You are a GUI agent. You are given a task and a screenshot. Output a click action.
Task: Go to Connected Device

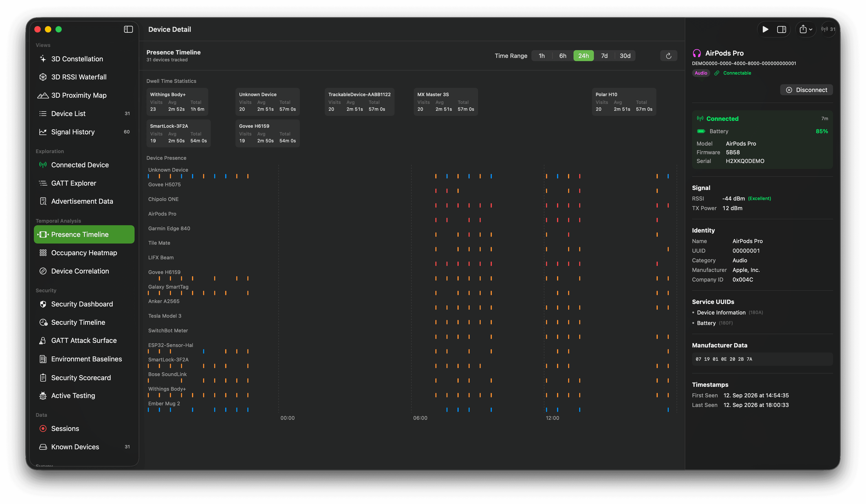click(84, 165)
